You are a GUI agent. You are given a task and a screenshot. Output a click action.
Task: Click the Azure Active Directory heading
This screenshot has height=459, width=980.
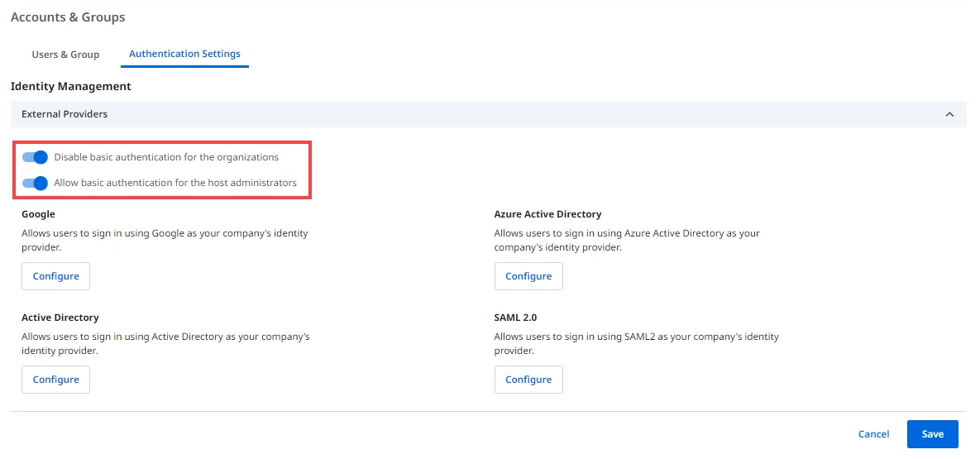[547, 214]
